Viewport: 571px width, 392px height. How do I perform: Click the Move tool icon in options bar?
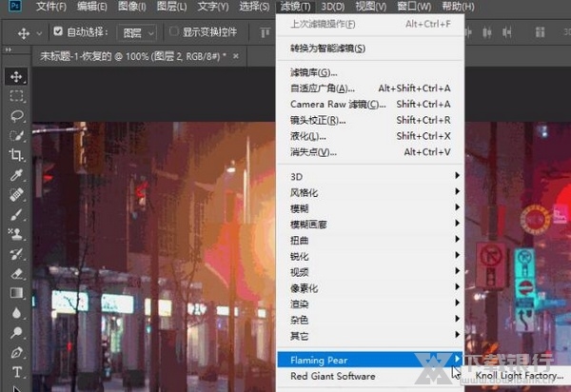coord(24,33)
